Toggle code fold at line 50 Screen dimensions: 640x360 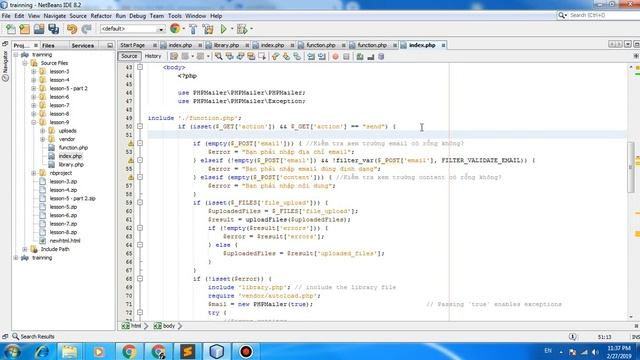(140, 127)
